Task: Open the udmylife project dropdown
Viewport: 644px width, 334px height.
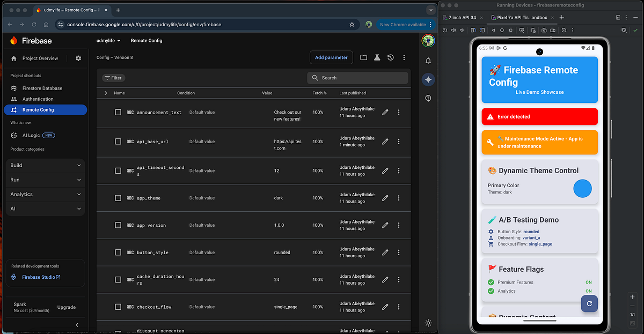Action: (x=108, y=41)
